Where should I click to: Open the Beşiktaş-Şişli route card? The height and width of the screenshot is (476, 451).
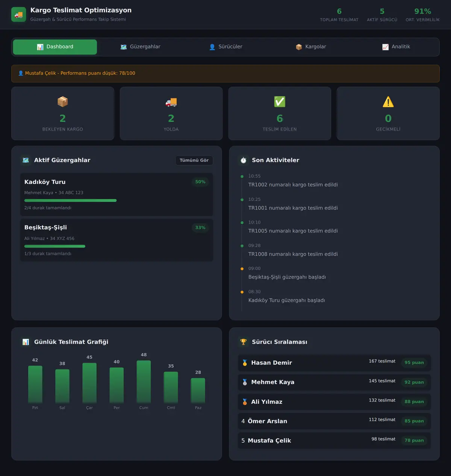click(x=117, y=240)
